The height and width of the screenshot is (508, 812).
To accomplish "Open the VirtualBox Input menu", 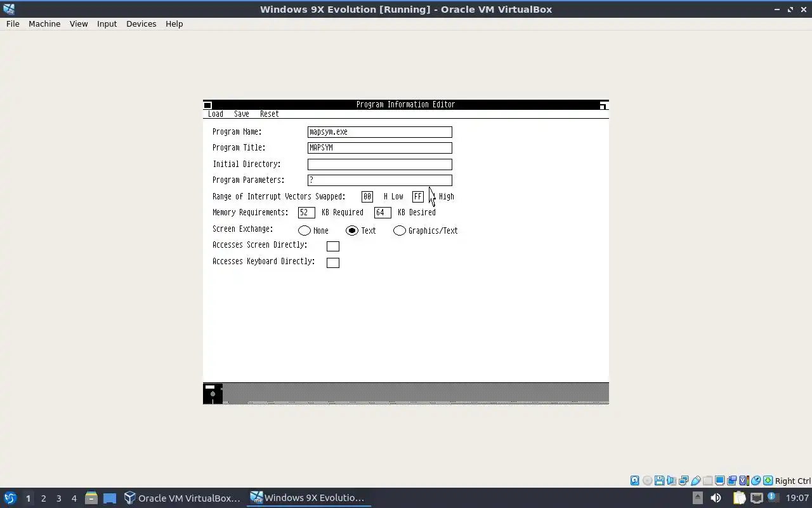I will [107, 23].
